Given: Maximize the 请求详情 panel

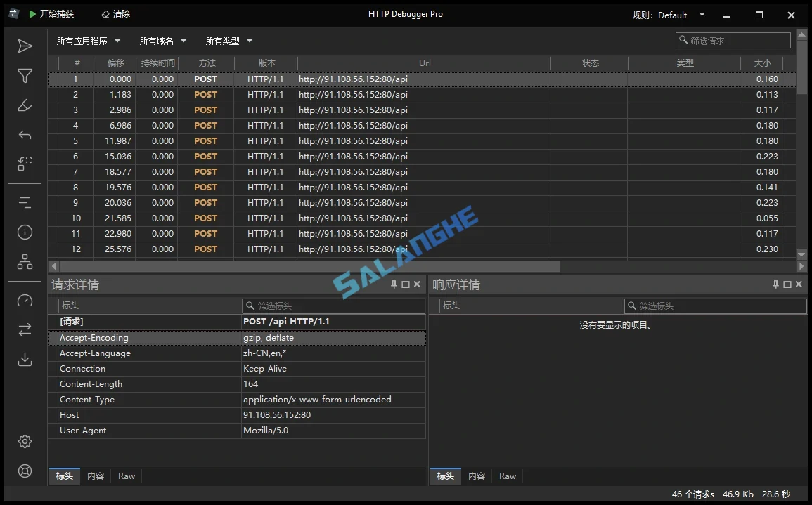Looking at the screenshot, I should [x=406, y=284].
